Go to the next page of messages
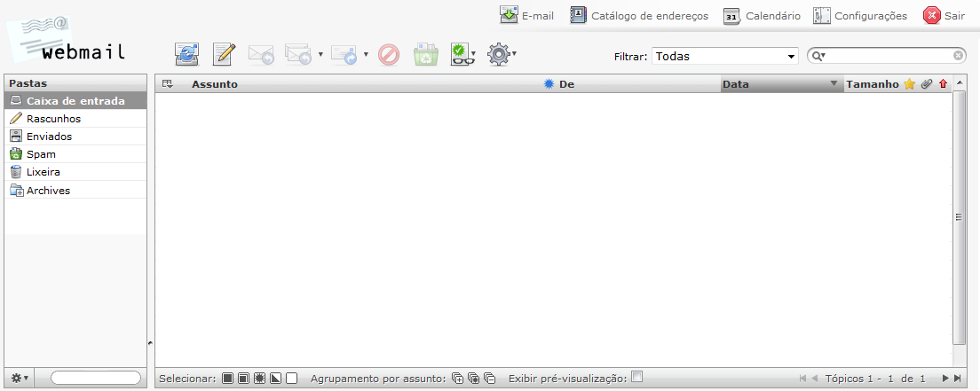Viewport: 980px width, 391px height. (945, 379)
